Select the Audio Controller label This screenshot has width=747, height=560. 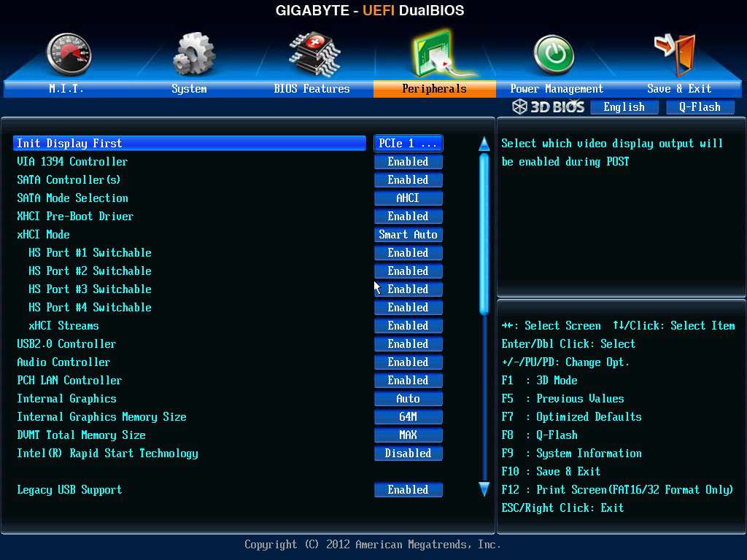pos(63,362)
